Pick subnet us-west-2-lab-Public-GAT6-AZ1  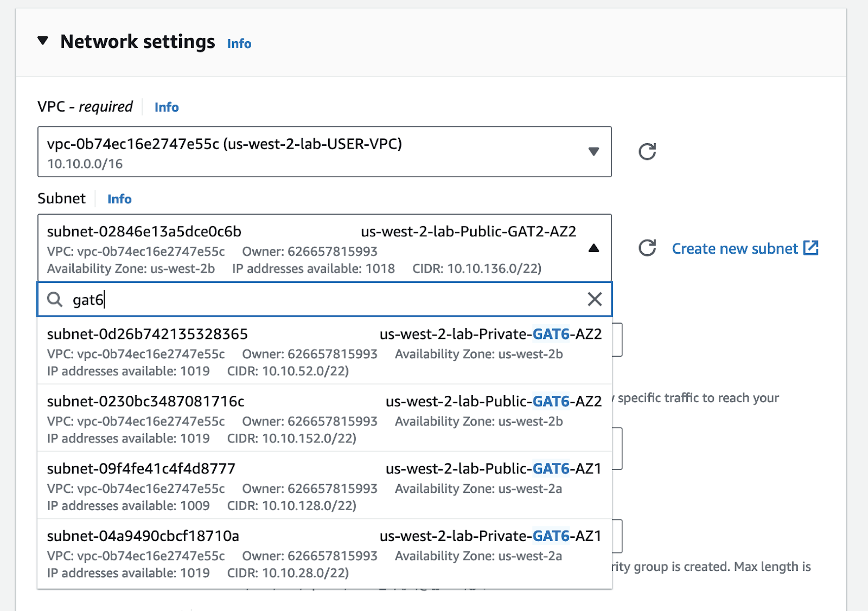click(324, 486)
